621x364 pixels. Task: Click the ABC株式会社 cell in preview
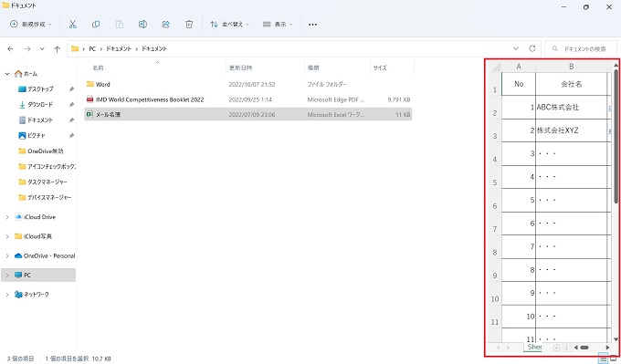[x=571, y=108]
